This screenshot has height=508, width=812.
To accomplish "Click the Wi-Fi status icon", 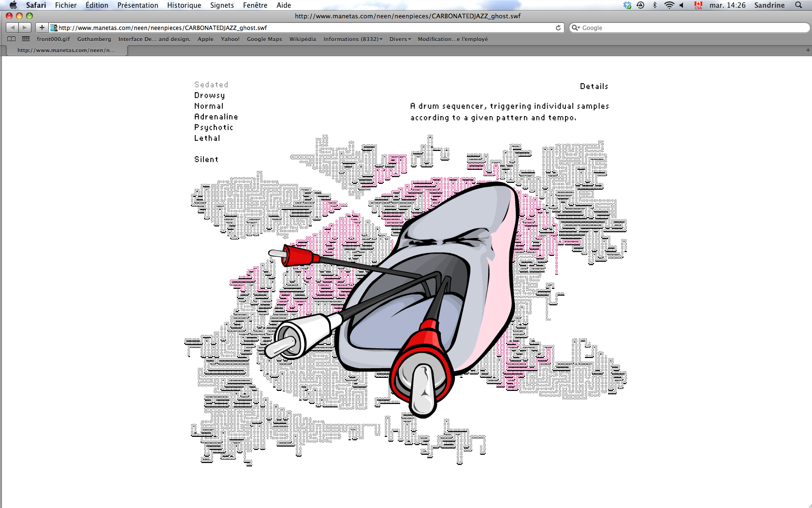I will 669,5.
